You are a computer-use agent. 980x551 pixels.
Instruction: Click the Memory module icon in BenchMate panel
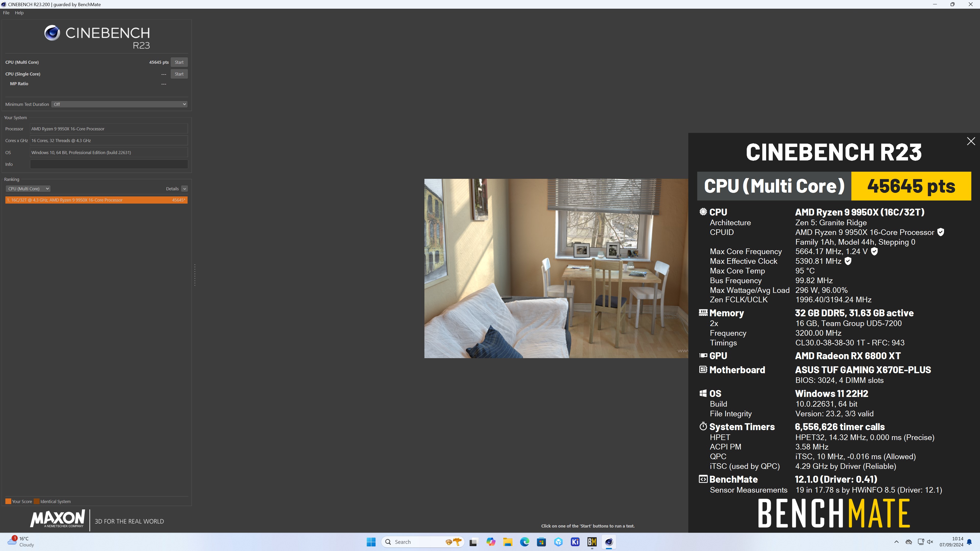pyautogui.click(x=703, y=312)
